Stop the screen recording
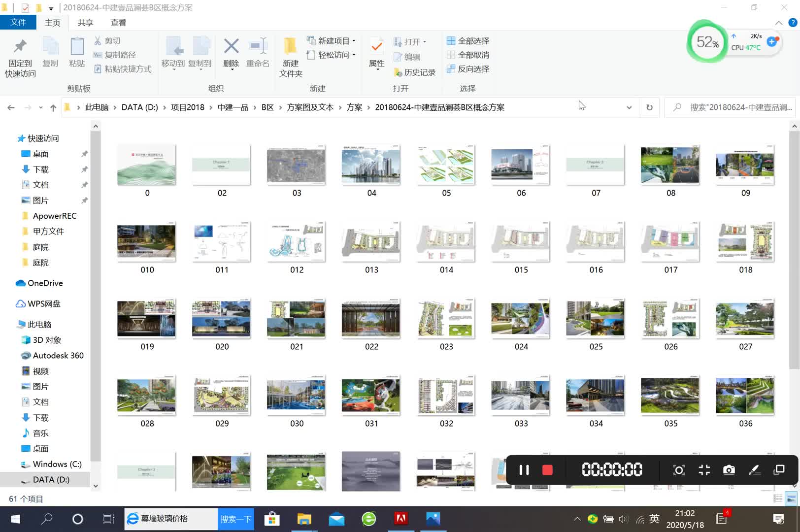The image size is (800, 532). (547, 470)
